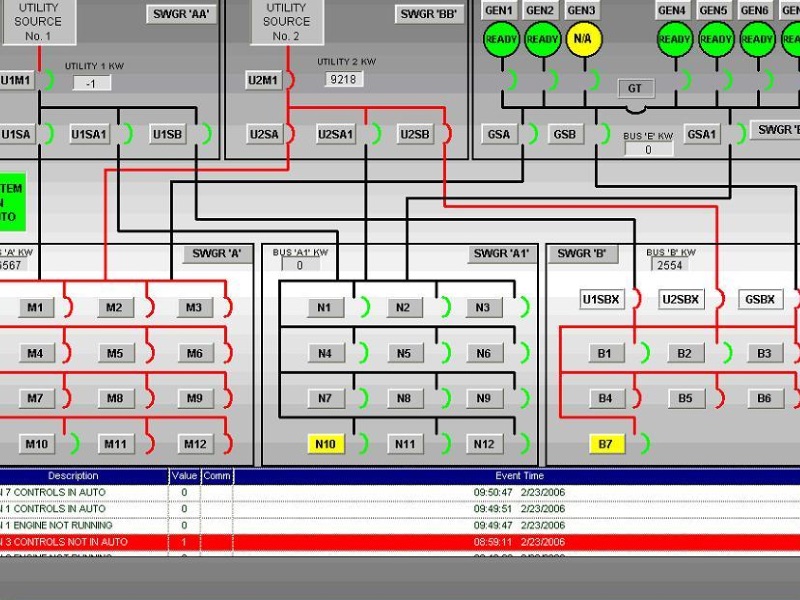Click the UTILITY 2 KW value field
800x600 pixels.
pyautogui.click(x=343, y=79)
